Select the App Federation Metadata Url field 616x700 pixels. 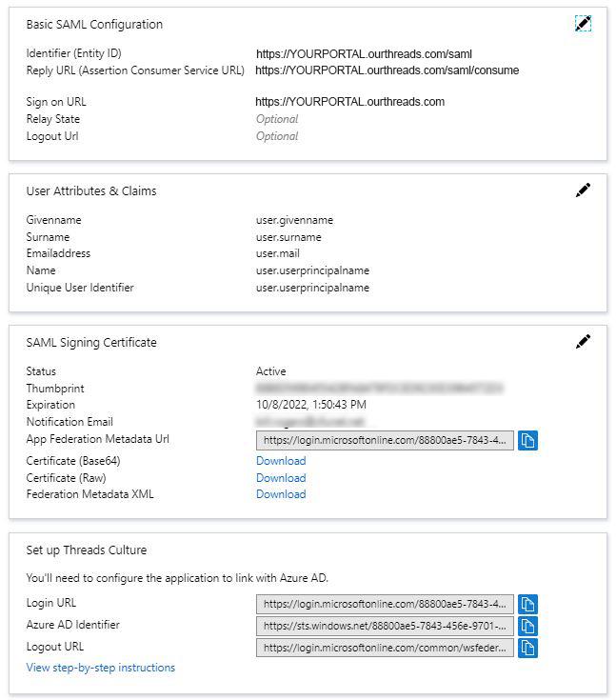coord(385,440)
